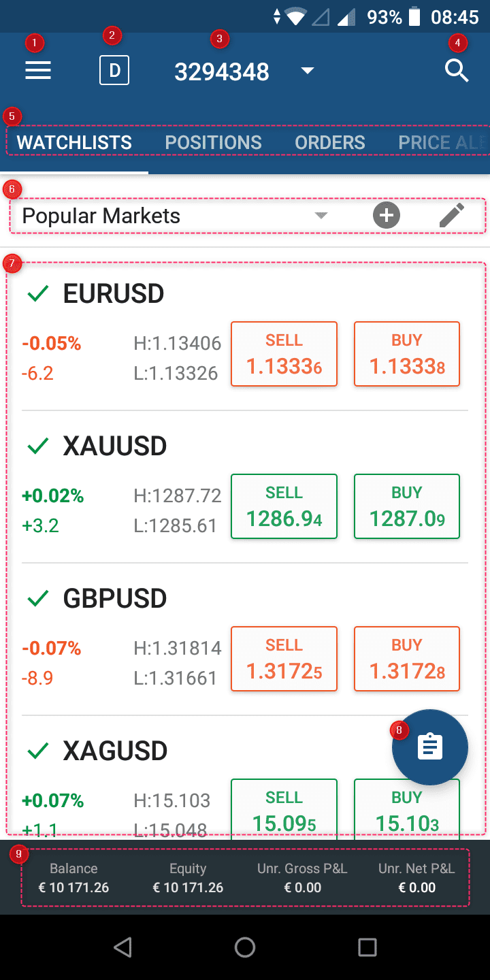Viewport: 490px width, 980px height.
Task: Edit the watchlist using pencil icon
Action: coord(451,216)
